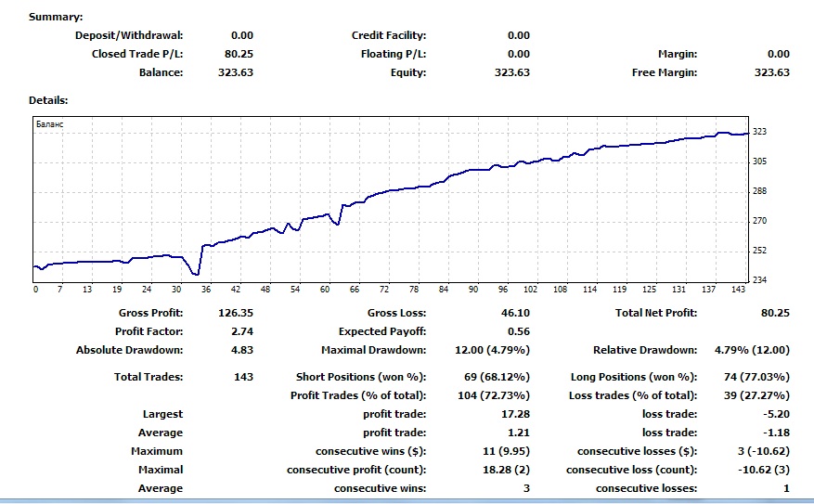Click the average loss trade value -1.18
The width and height of the screenshot is (814, 504).
coord(777,433)
